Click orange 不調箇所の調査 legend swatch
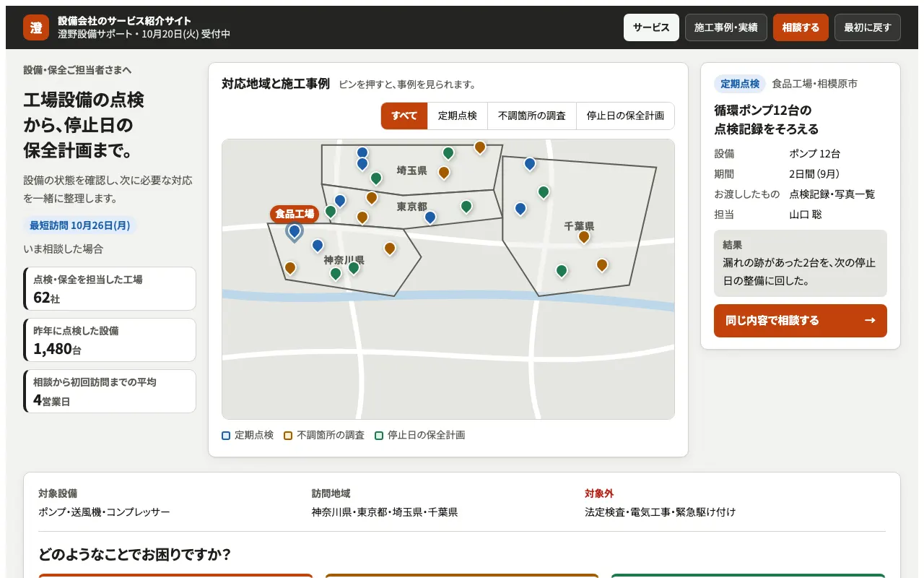924x578 pixels. tap(288, 436)
